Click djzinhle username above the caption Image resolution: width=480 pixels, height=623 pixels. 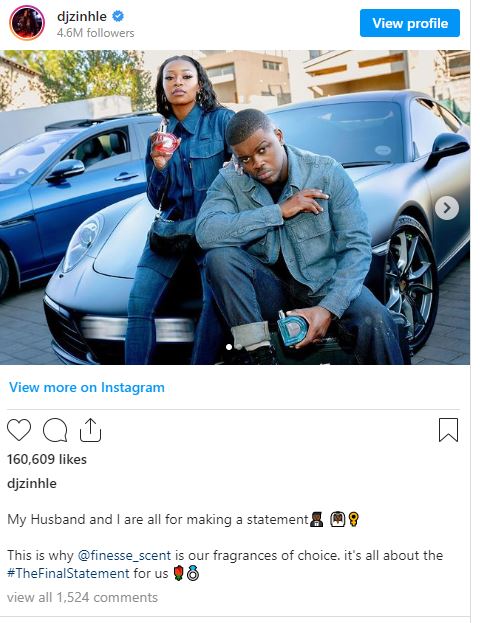pyautogui.click(x=32, y=484)
